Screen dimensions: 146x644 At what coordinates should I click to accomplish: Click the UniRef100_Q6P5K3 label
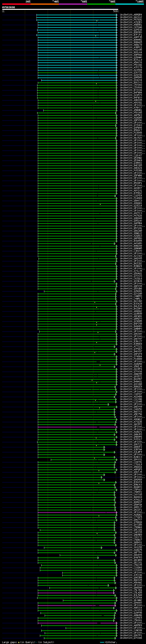pos(131,115)
